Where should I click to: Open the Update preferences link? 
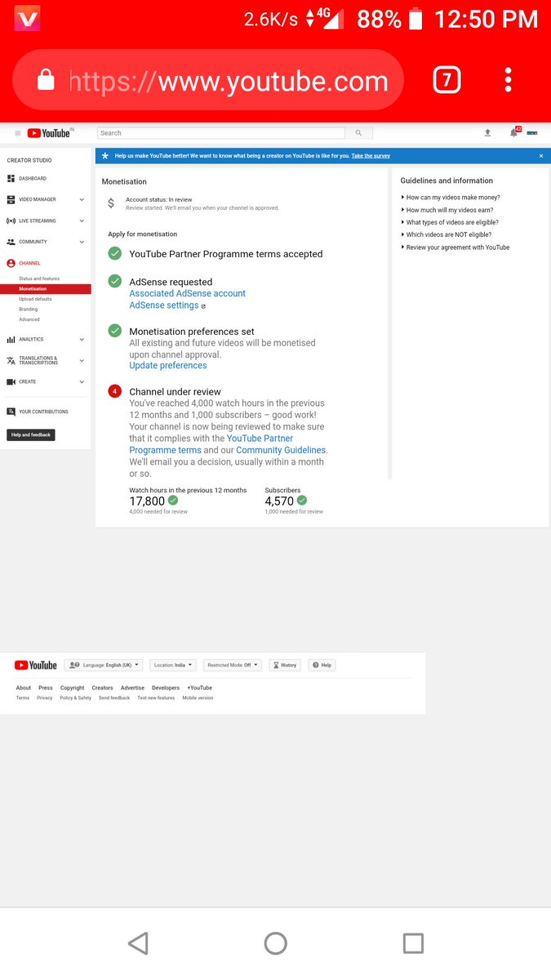pyautogui.click(x=168, y=366)
